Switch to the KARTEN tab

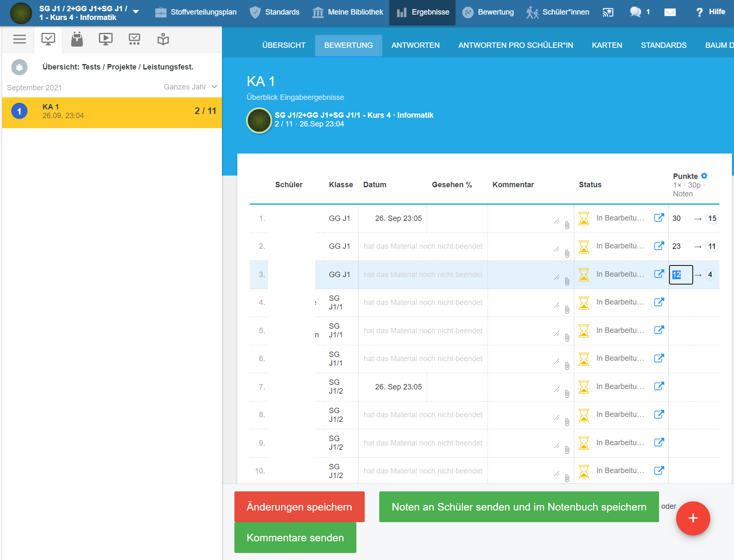click(607, 45)
